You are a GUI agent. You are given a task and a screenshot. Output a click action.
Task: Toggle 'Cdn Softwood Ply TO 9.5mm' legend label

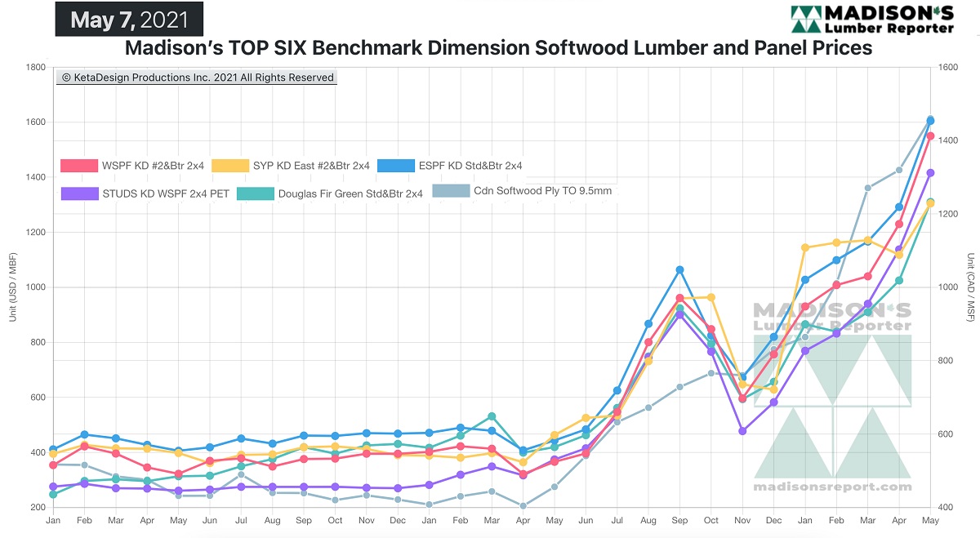(x=543, y=191)
